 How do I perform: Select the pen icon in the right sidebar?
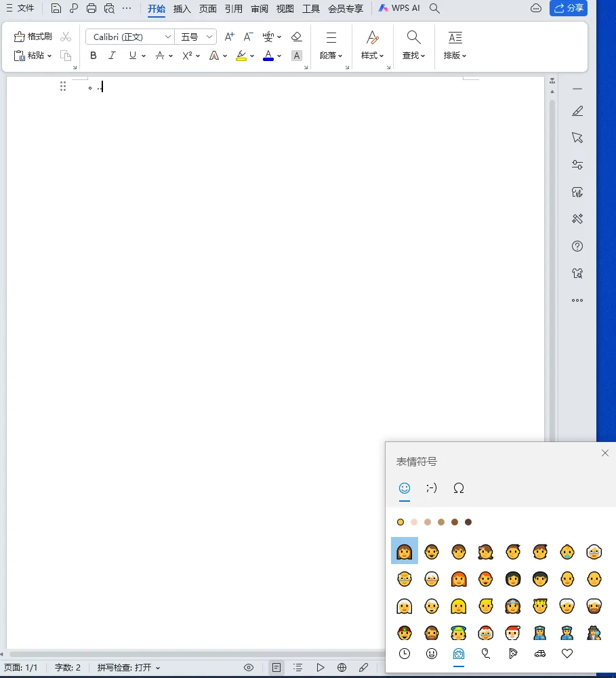click(577, 111)
